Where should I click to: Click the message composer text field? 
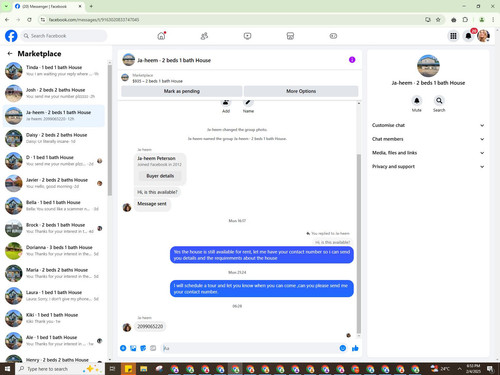(248, 348)
